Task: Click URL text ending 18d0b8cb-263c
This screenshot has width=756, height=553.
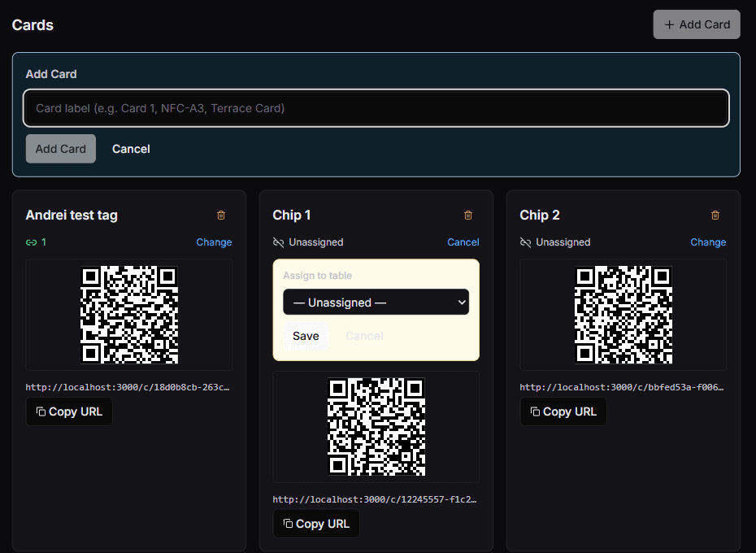Action: (128, 387)
